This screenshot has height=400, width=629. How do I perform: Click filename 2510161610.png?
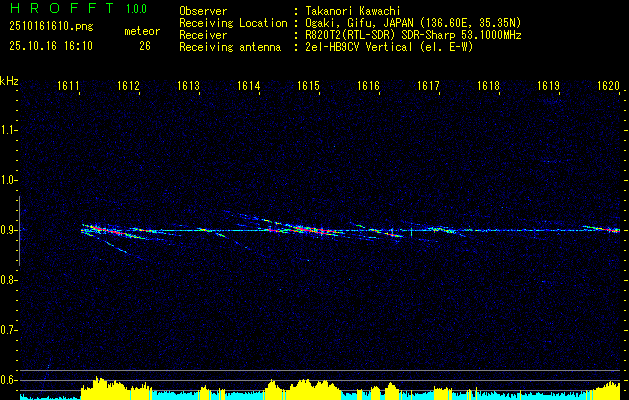pos(51,27)
